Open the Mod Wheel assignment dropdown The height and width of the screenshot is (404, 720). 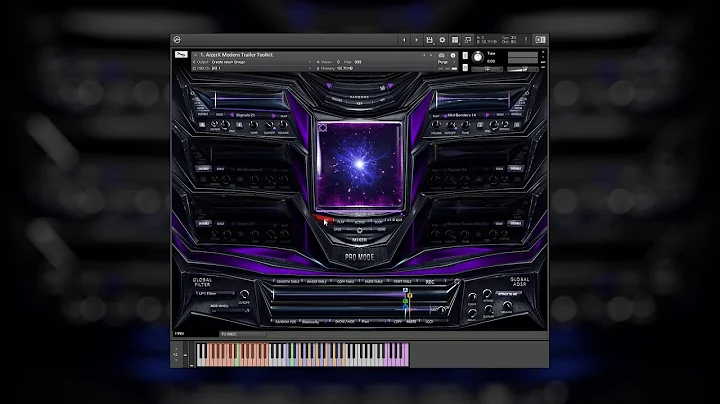[x=230, y=311]
